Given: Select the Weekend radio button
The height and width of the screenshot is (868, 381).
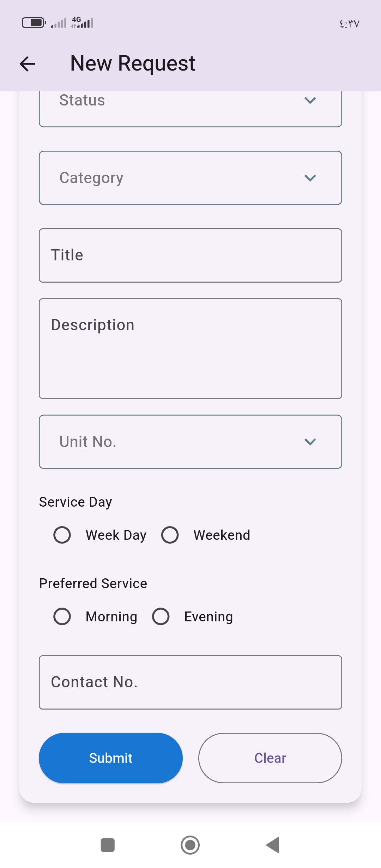Looking at the screenshot, I should point(170,535).
